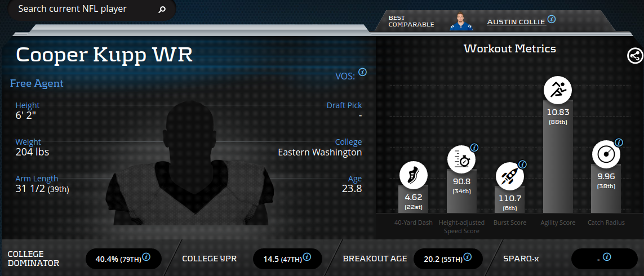Click the Agility Score 10.83 bar
The width and height of the screenshot is (644, 276).
coord(558,156)
